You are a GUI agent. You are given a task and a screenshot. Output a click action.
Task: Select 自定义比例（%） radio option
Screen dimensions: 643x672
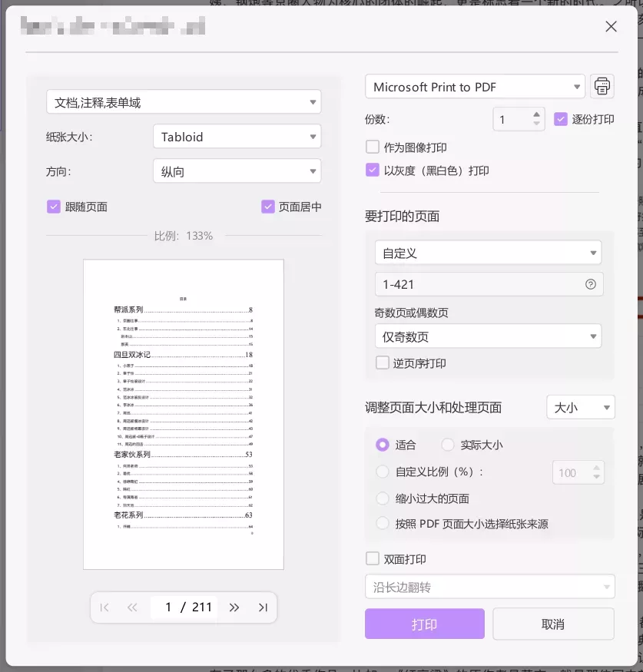(382, 472)
